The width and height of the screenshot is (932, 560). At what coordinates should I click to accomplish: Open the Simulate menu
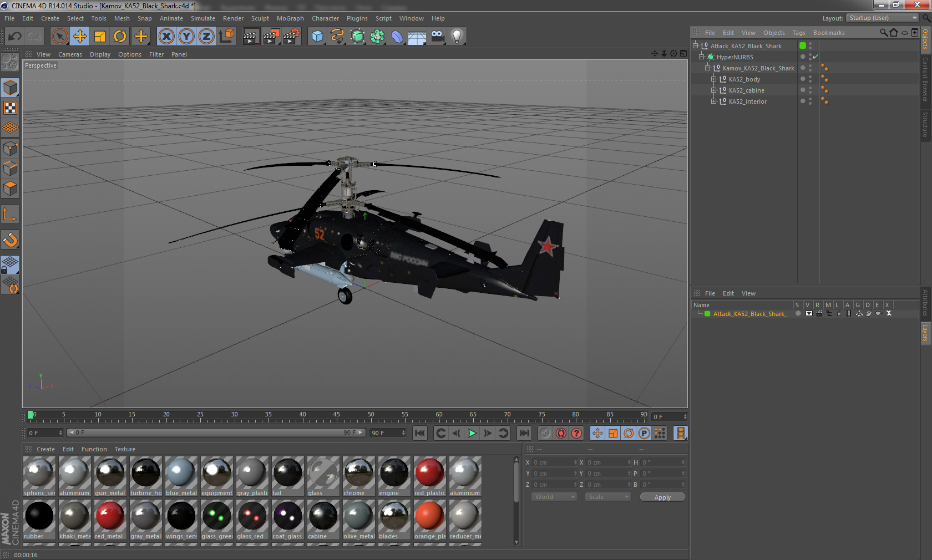click(x=203, y=18)
